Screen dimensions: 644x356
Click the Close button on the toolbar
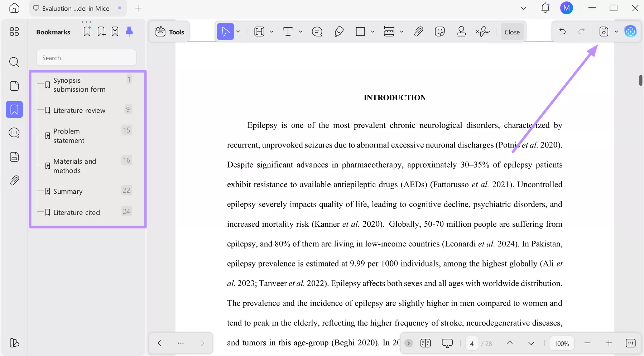(x=511, y=32)
